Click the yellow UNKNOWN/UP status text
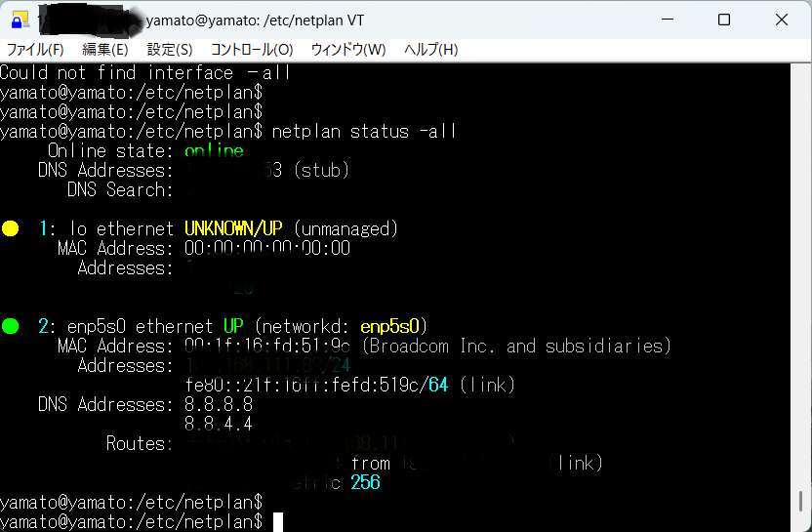The image size is (812, 532). (x=234, y=229)
